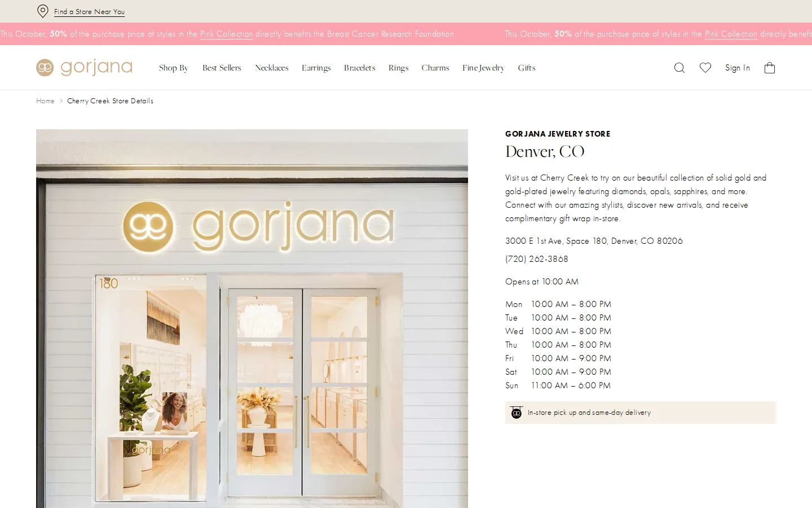The height and width of the screenshot is (508, 812).
Task: Select the Mon 10:00 AM – 8:00 PM row
Action: [x=558, y=304]
